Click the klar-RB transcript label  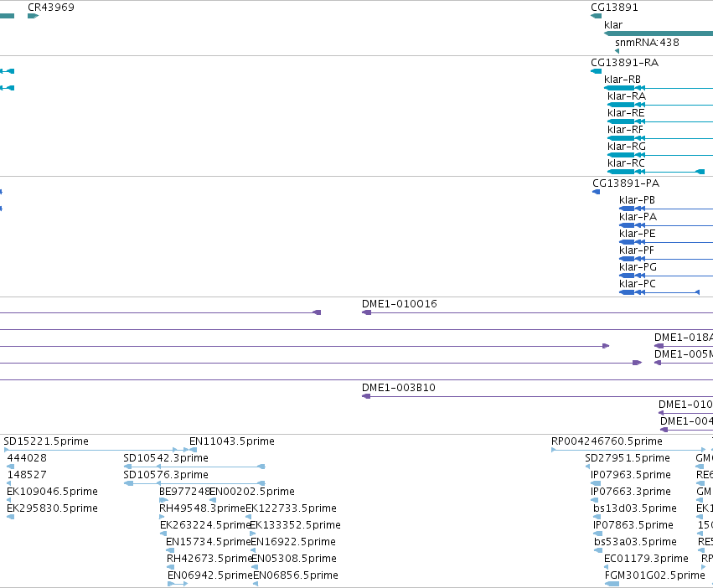coord(622,79)
